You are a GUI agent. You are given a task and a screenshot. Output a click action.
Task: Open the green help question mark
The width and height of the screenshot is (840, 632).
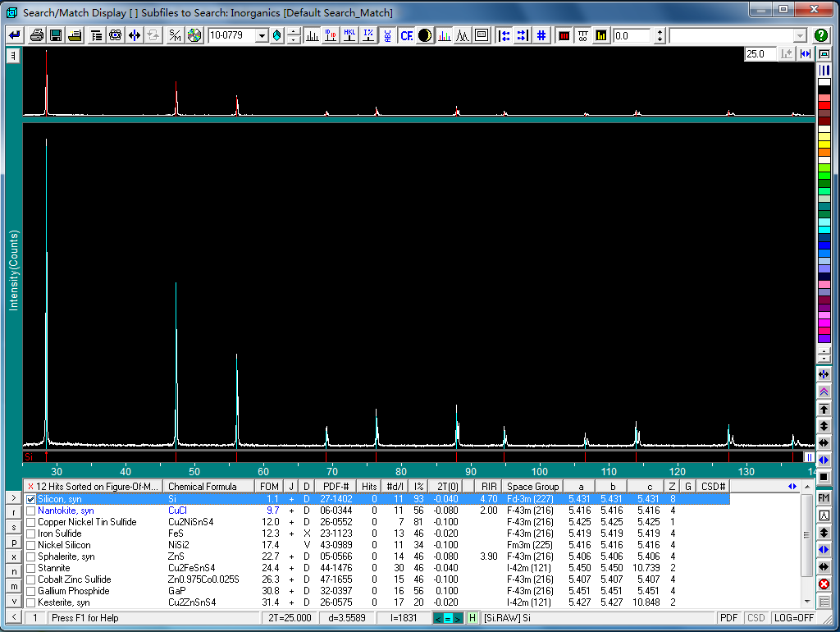pos(821,35)
